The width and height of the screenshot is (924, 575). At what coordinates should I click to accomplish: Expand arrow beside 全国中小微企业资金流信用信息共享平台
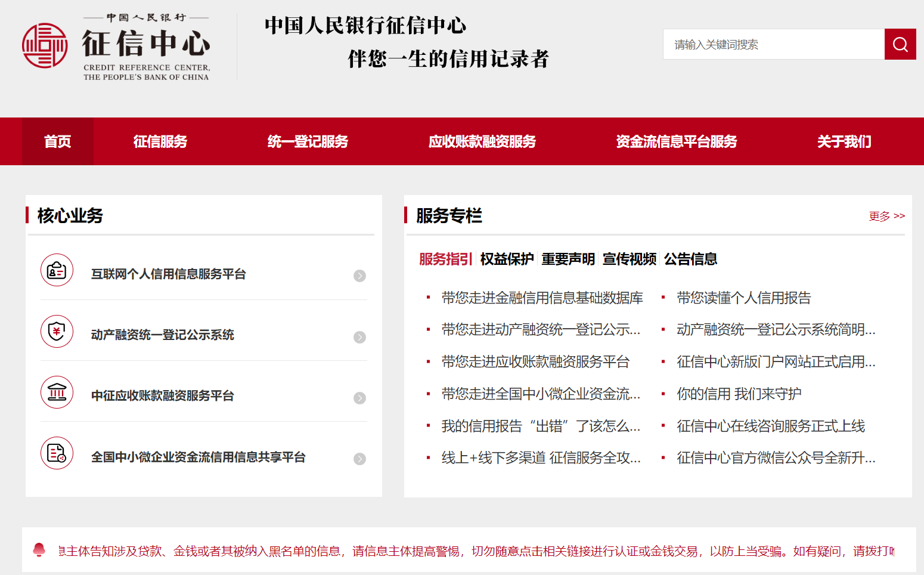pos(359,459)
